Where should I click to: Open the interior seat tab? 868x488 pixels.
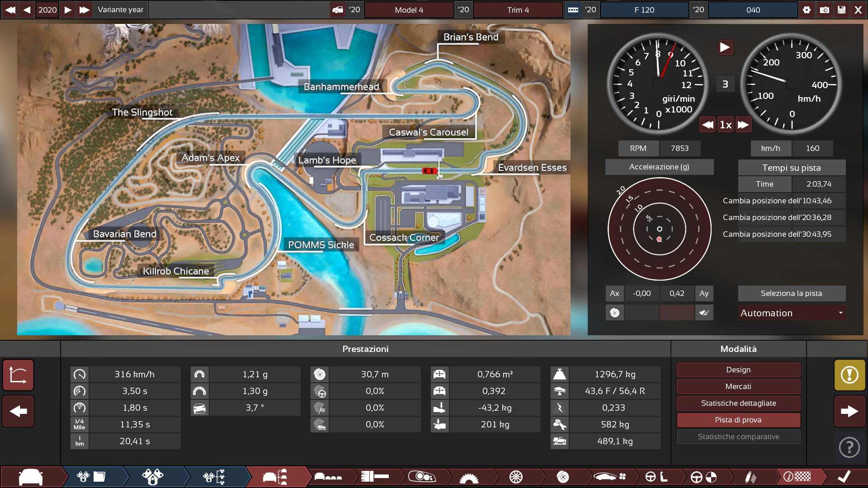(x=656, y=477)
